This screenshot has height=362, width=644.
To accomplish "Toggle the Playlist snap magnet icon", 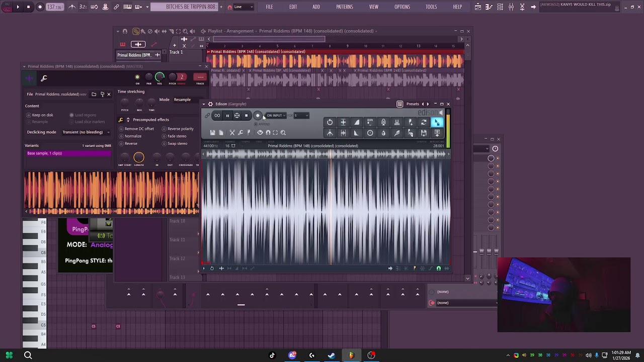I will (125, 31).
